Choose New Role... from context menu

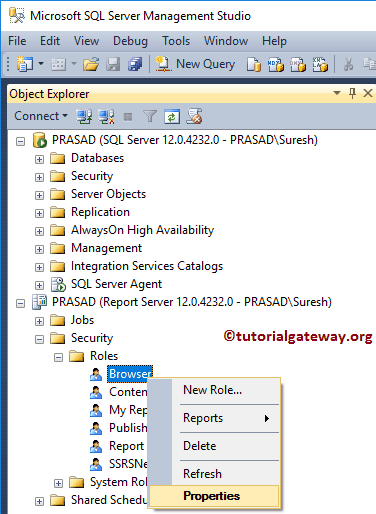click(x=214, y=390)
